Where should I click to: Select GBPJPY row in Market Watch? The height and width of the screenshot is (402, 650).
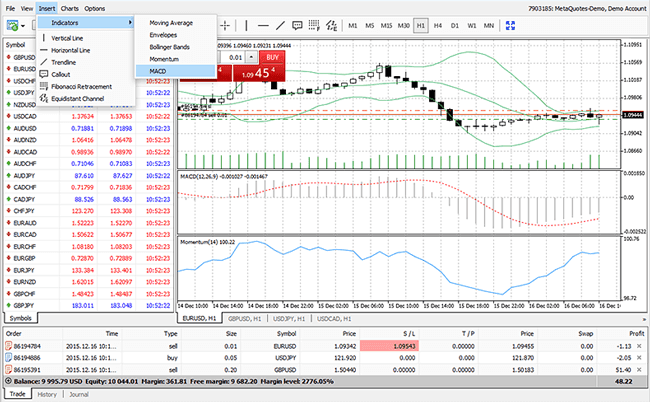(x=89, y=305)
